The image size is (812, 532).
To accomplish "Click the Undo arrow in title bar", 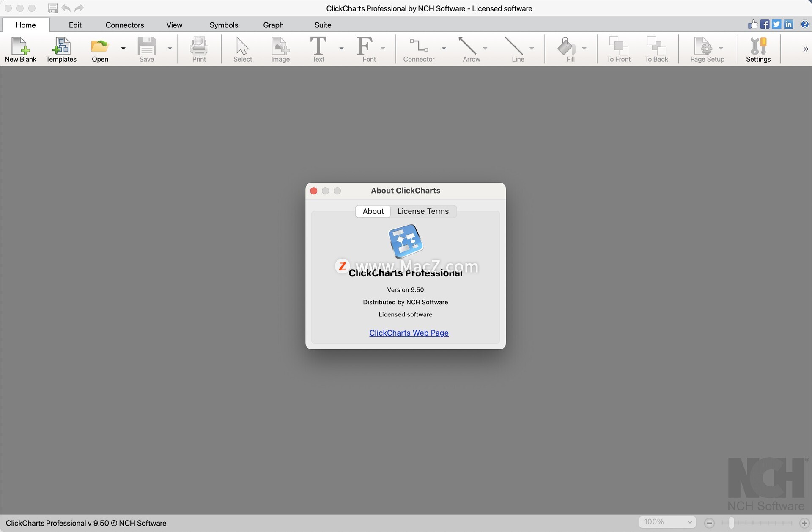I will 66,8.
